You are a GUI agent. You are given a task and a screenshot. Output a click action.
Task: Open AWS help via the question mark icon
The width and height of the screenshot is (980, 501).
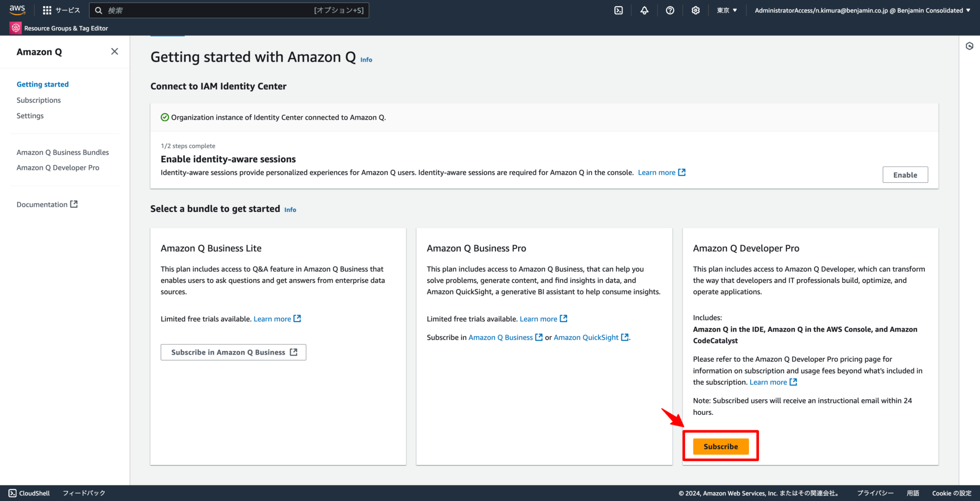[x=670, y=10]
